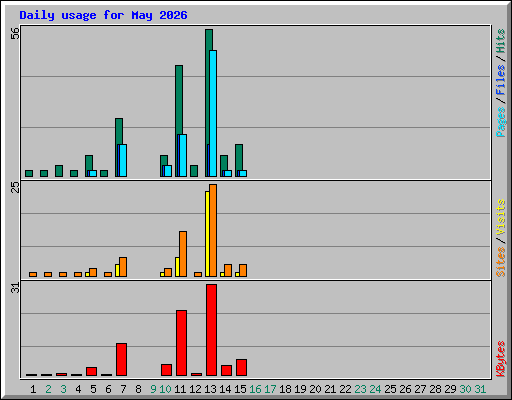Select day "14" on the x-axis
The height and width of the screenshot is (400, 512).
click(225, 389)
